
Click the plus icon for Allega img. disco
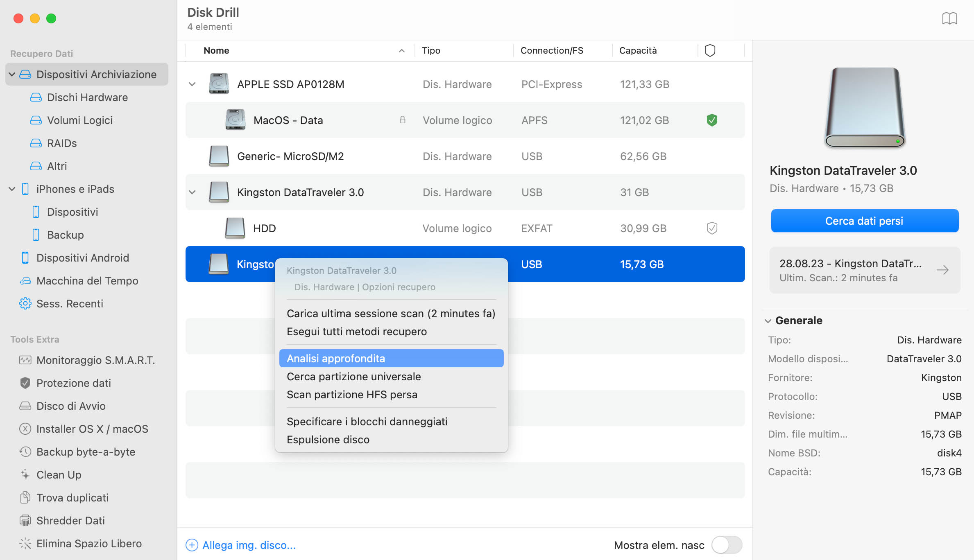pos(192,545)
